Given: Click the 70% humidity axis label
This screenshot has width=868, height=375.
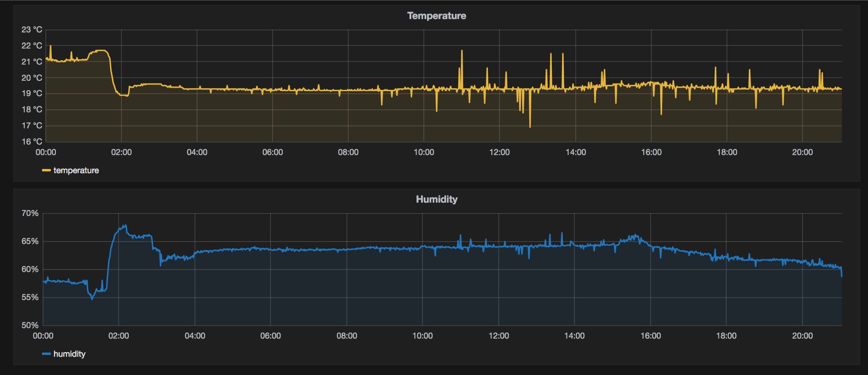Looking at the screenshot, I should (x=30, y=213).
